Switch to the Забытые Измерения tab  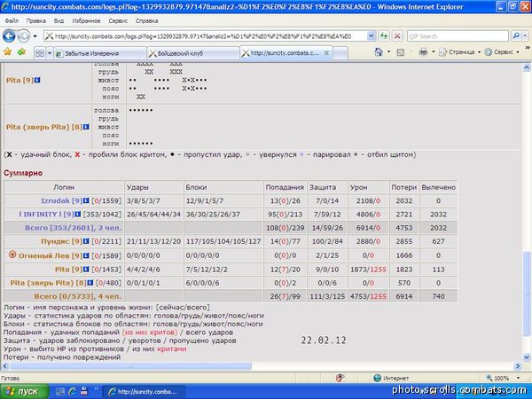click(x=100, y=53)
